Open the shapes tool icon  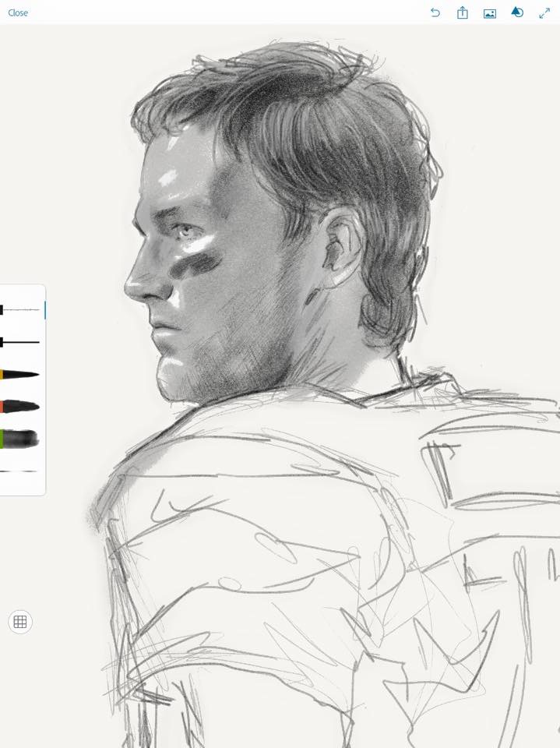pos(517,12)
